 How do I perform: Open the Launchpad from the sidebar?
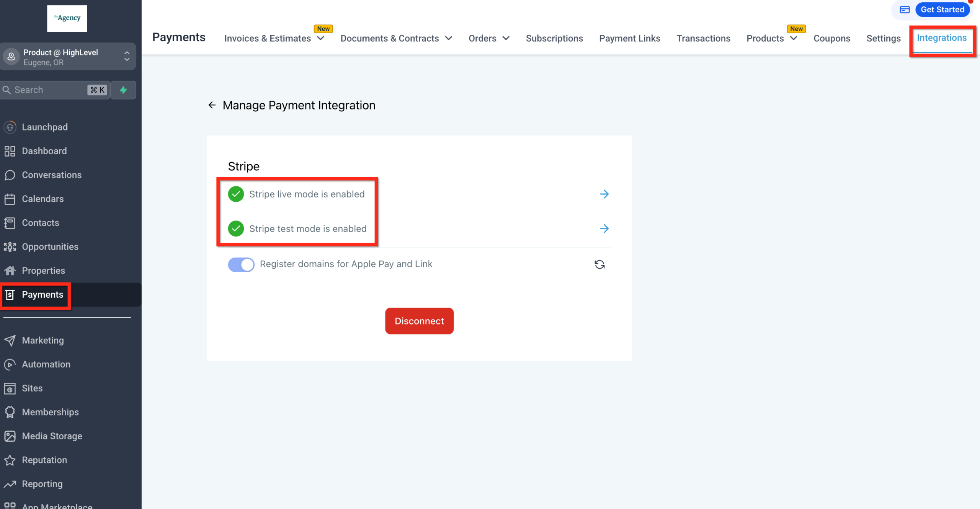(45, 127)
